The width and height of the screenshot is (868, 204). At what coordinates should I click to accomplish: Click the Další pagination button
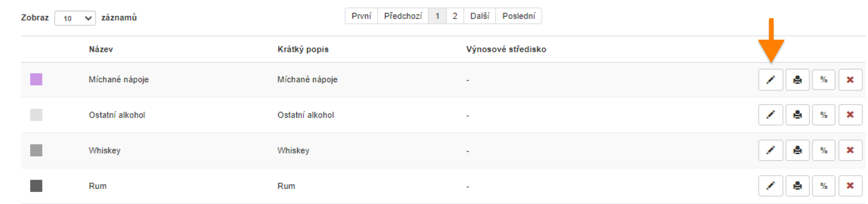[479, 16]
